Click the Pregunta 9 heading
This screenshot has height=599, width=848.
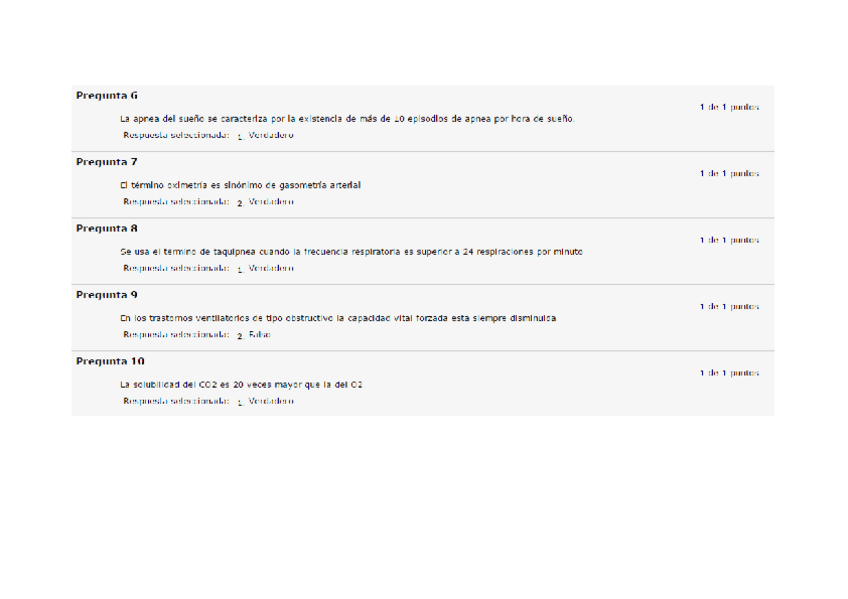pyautogui.click(x=107, y=295)
